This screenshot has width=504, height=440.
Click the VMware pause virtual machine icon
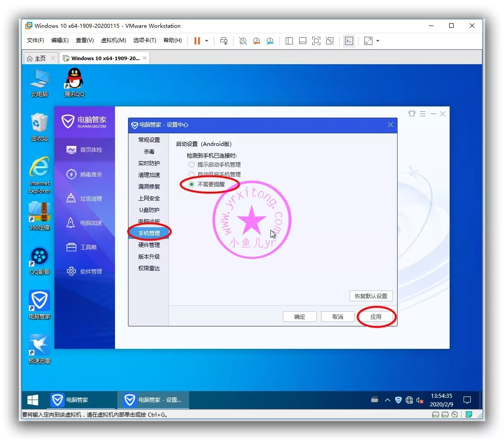point(197,41)
